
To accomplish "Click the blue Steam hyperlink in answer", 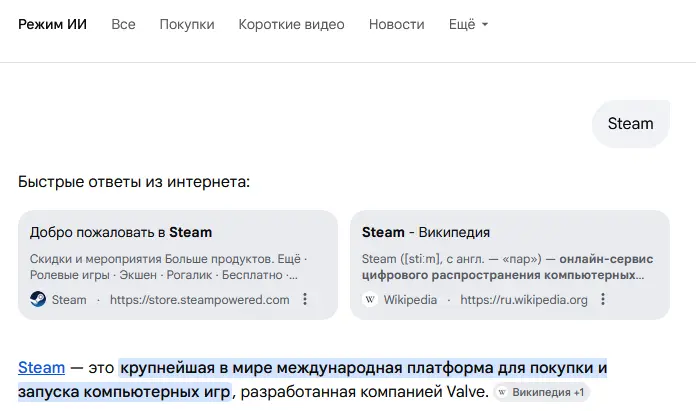I will [41, 367].
